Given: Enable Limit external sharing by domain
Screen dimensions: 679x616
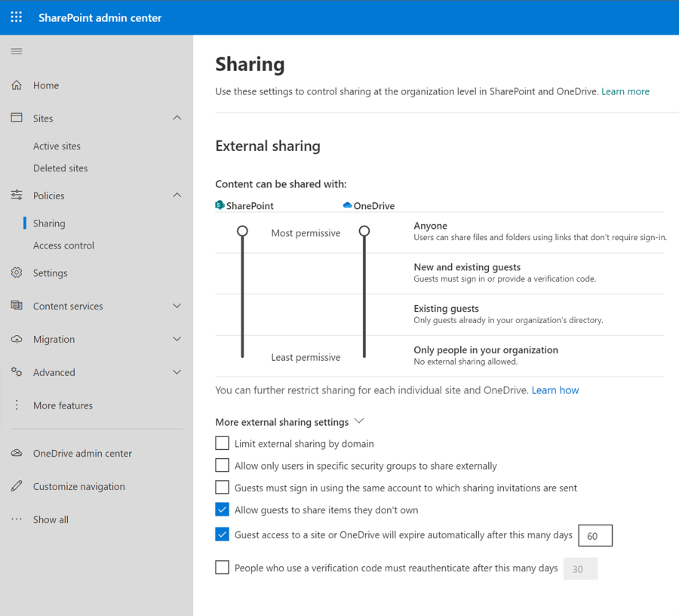Looking at the screenshot, I should [222, 443].
